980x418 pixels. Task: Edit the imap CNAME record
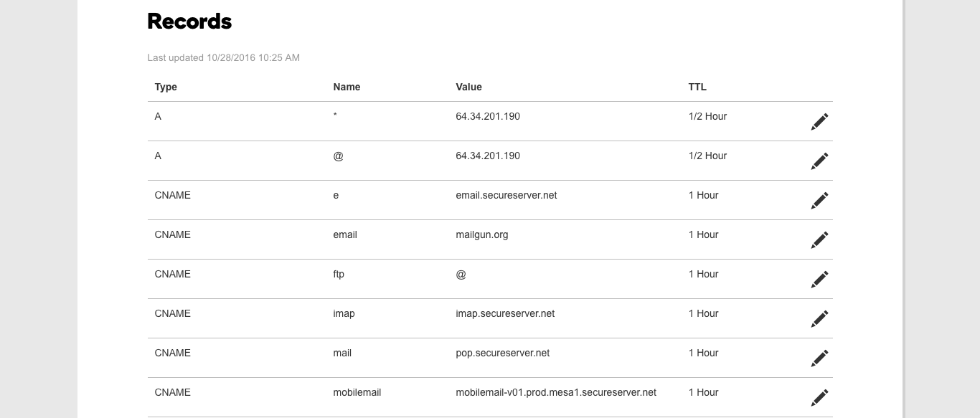[819, 319]
